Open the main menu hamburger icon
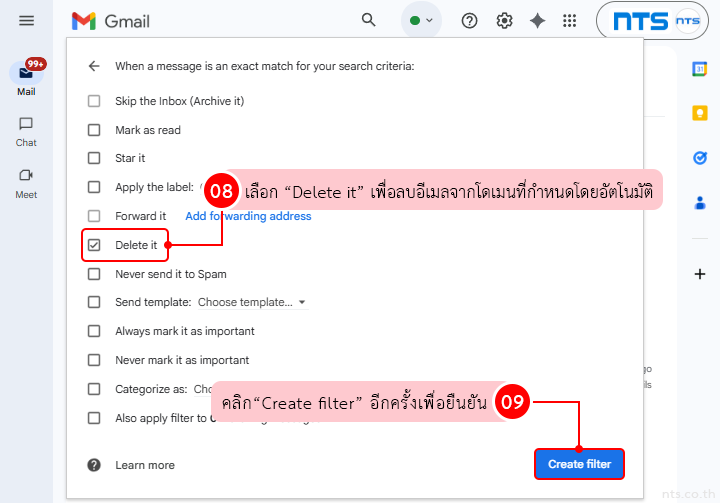720x503 pixels. [26, 21]
